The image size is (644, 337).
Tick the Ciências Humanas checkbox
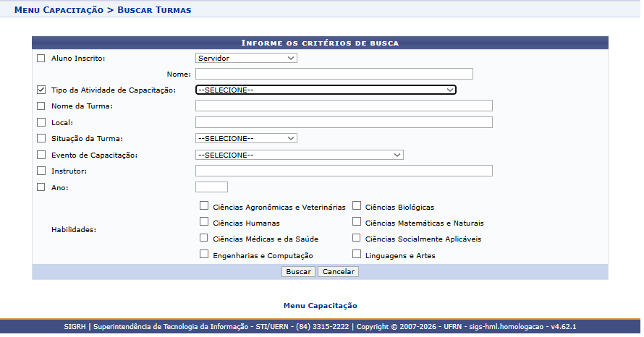coord(204,222)
